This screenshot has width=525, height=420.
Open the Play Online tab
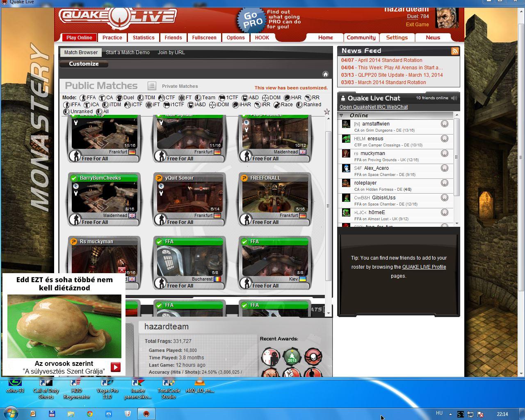pos(79,37)
